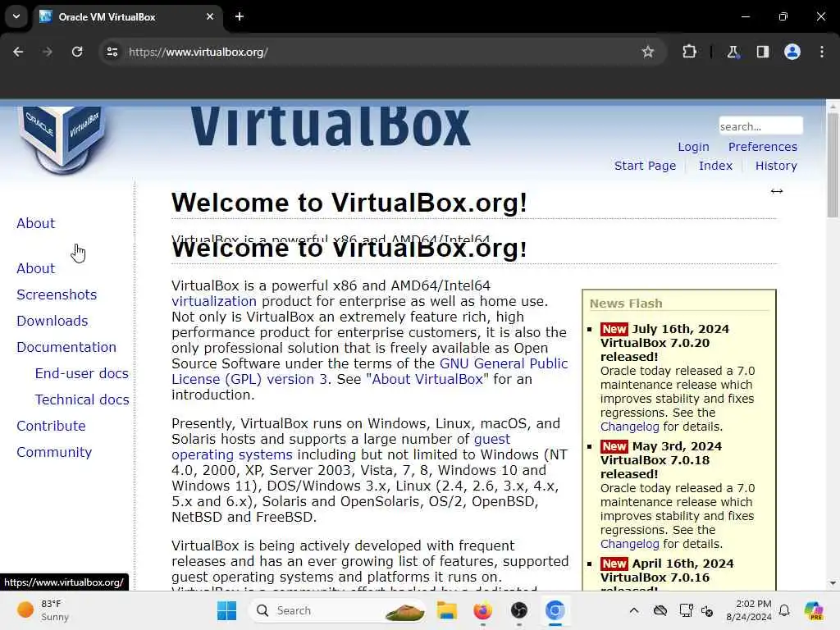840x630 pixels.
Task: Bookmark this page with the star icon
Action: (648, 52)
